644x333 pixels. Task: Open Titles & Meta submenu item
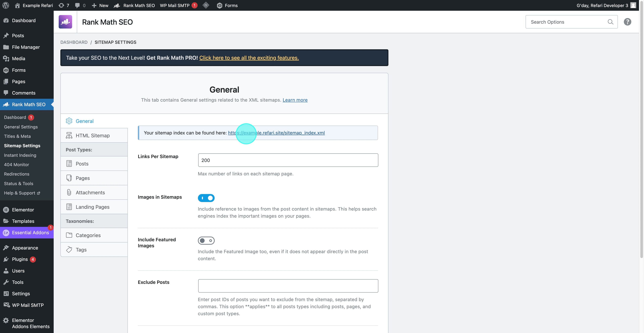tap(17, 136)
